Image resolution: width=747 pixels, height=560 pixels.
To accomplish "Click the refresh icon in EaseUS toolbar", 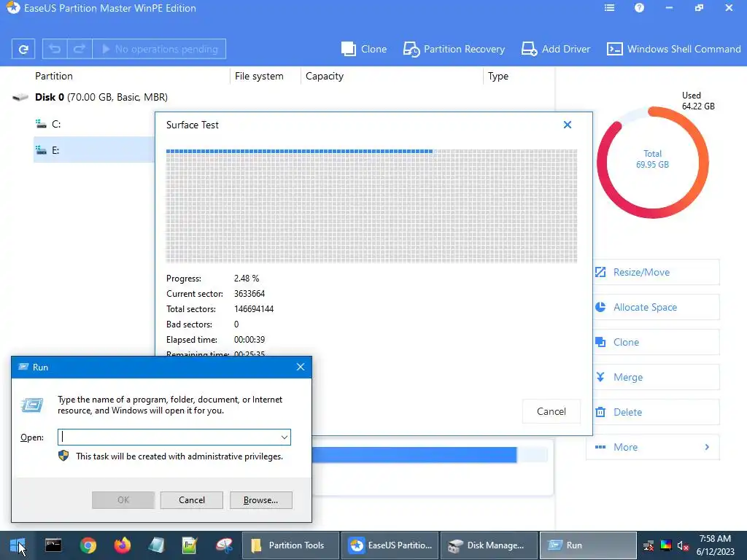I will [23, 49].
